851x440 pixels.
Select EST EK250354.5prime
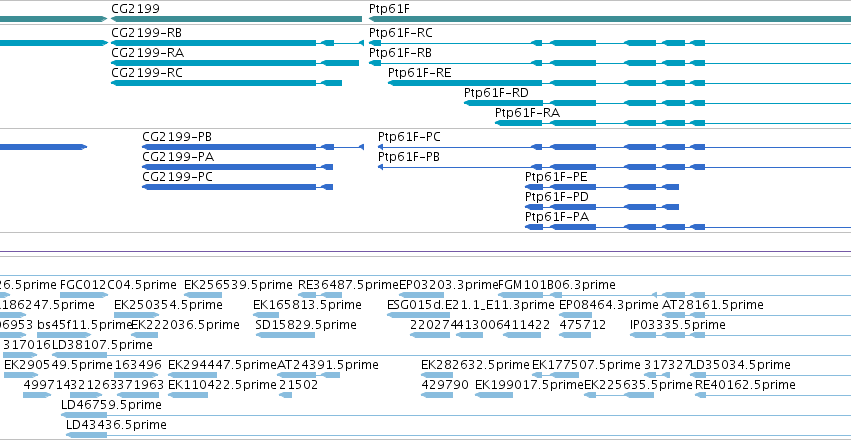136,315
